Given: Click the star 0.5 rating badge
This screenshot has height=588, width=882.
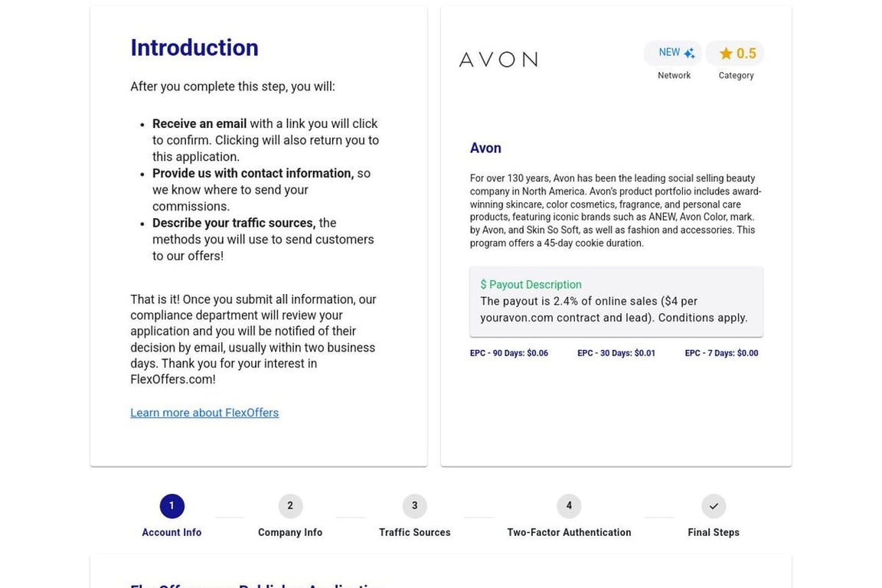Looking at the screenshot, I should (x=735, y=53).
